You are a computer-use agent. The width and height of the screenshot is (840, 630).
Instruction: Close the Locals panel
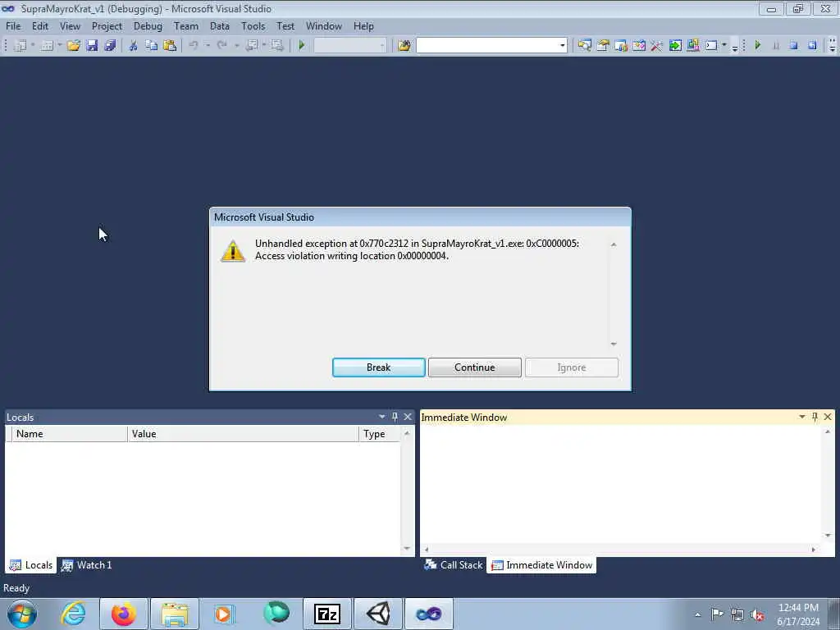click(x=408, y=417)
